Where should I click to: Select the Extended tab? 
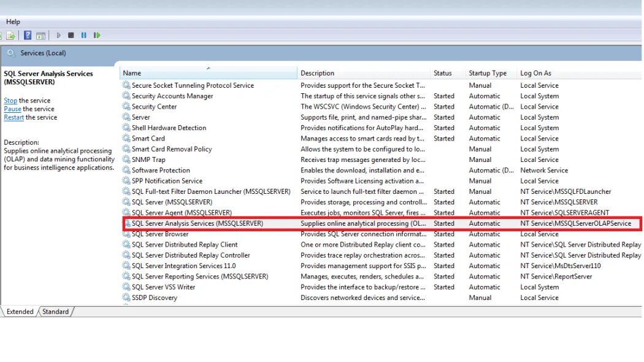(19, 312)
